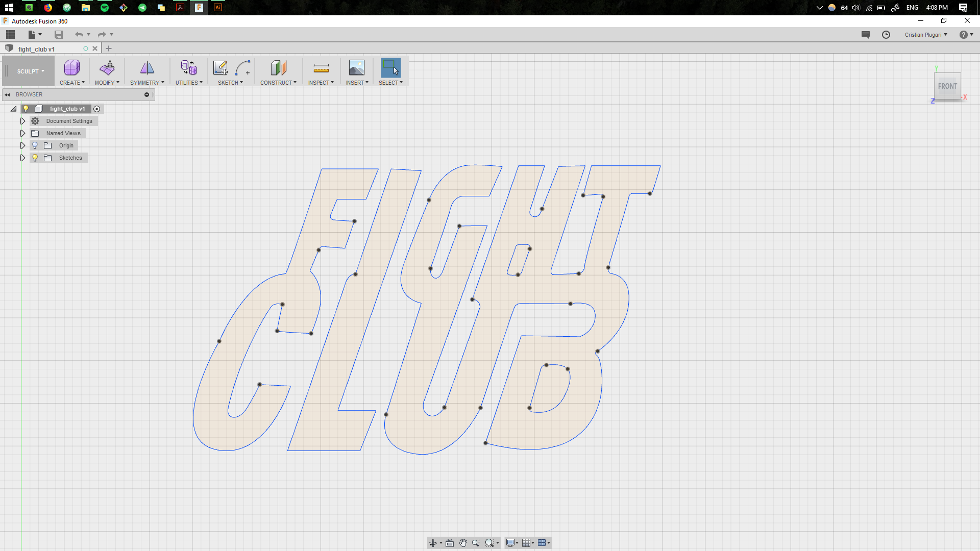Image resolution: width=980 pixels, height=551 pixels.
Task: Expand the Document Settings node
Action: [22, 121]
